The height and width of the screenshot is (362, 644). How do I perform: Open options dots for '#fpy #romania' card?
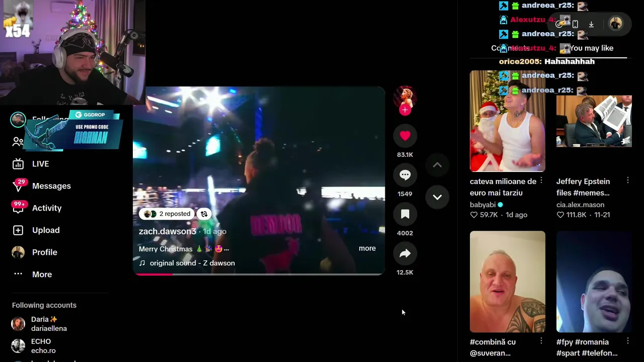click(628, 341)
